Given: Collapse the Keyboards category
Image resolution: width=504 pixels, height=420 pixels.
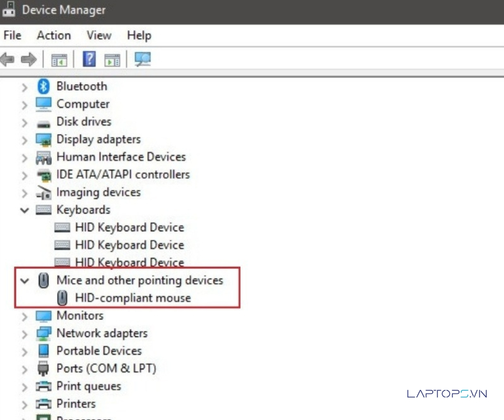Looking at the screenshot, I should pyautogui.click(x=25, y=210).
